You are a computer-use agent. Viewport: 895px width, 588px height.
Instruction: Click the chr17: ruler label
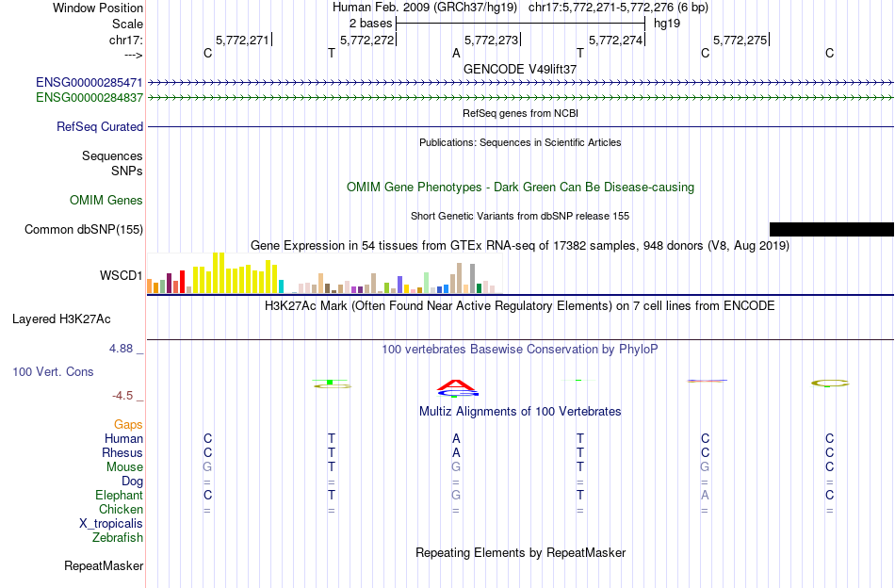[x=126, y=40]
